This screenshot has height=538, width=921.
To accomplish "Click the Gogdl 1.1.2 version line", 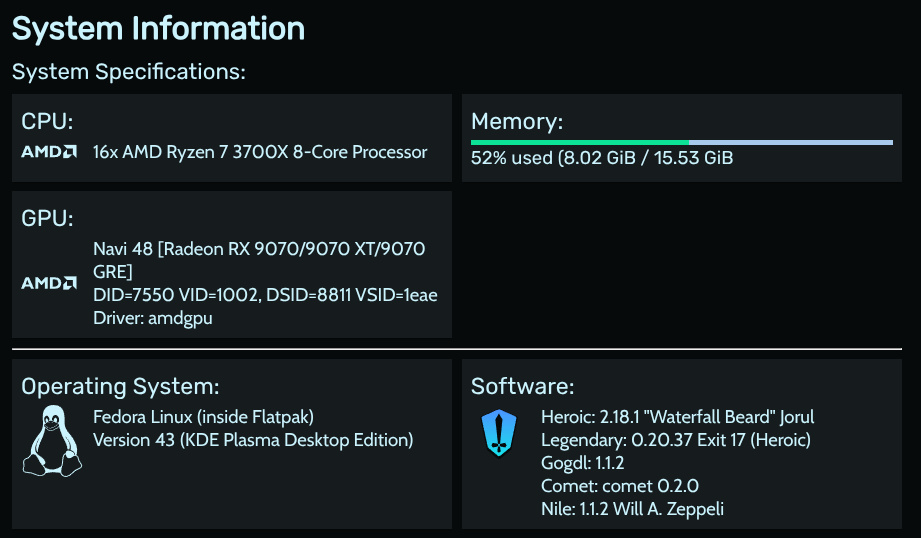I will pos(582,463).
